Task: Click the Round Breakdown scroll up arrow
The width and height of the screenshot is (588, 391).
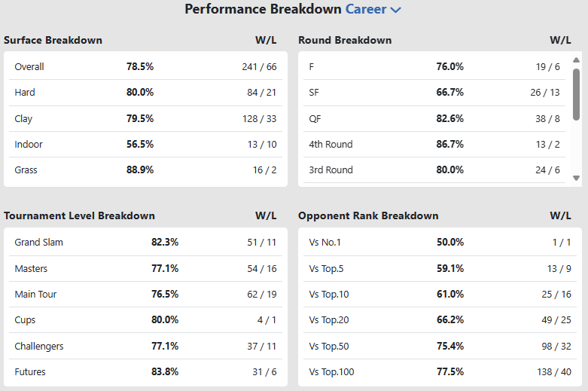Action: pos(576,60)
